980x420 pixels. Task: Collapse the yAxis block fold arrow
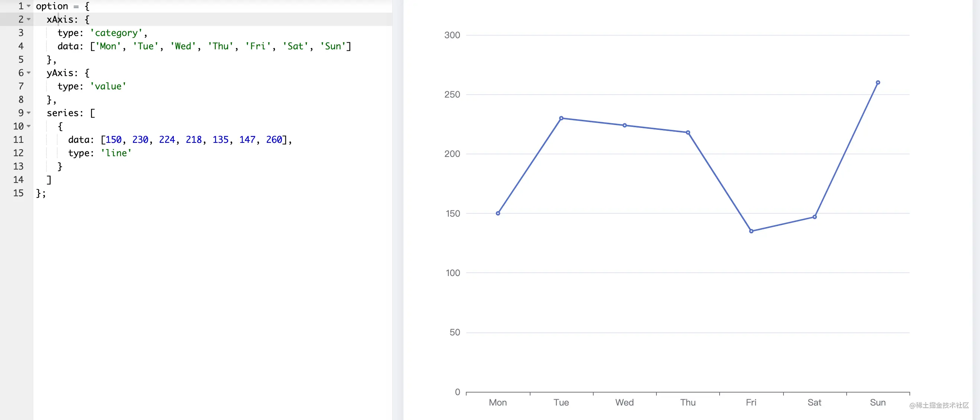[29, 73]
